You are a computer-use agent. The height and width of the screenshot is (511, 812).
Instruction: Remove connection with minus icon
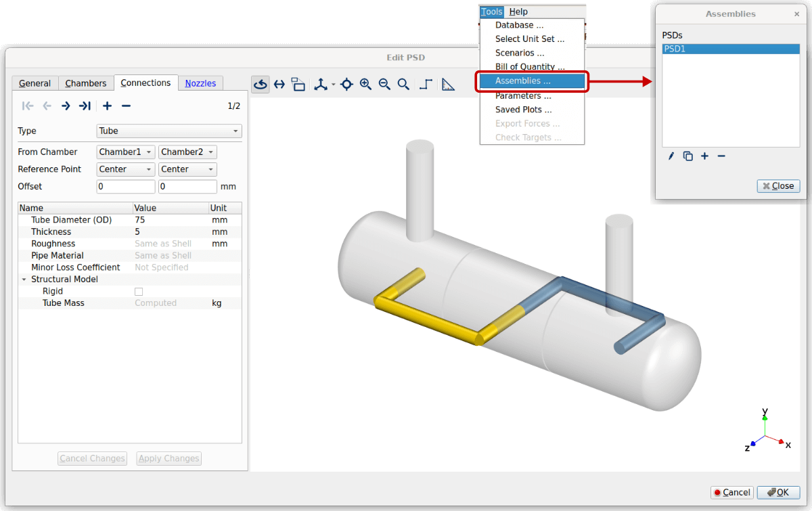point(126,106)
